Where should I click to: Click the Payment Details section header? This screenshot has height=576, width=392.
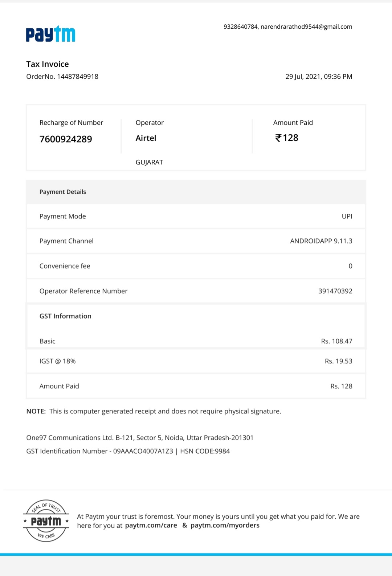63,192
